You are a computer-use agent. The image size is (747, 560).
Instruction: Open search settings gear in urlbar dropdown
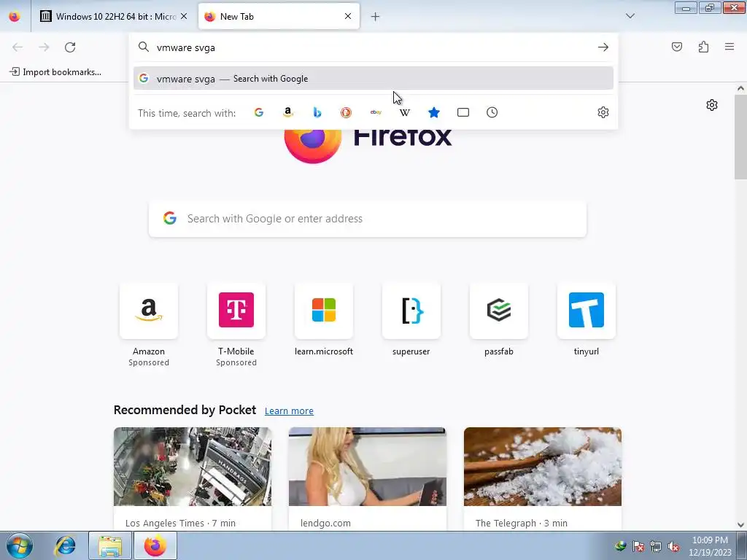point(603,112)
